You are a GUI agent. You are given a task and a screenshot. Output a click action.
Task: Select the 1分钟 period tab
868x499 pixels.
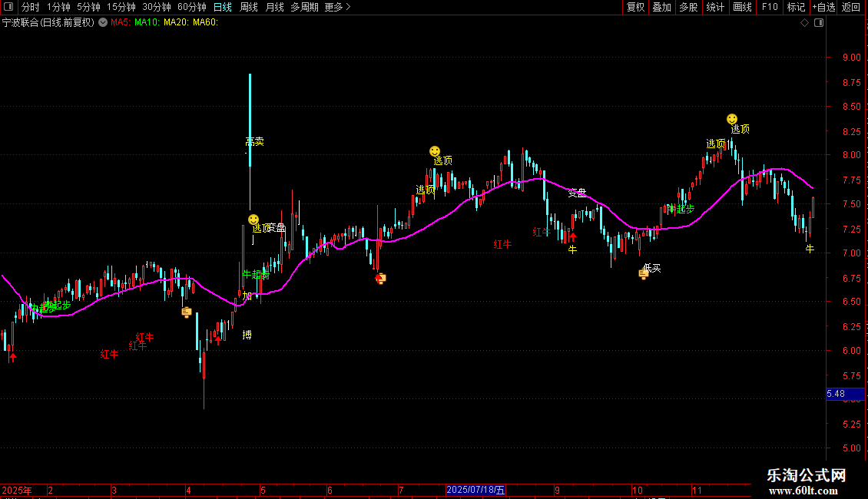pyautogui.click(x=58, y=7)
